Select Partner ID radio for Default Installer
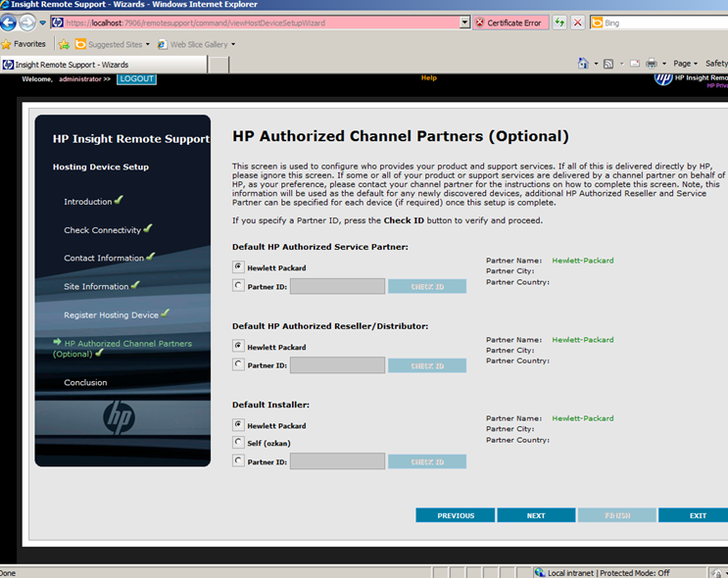Viewport: 728px width, 578px height. (x=238, y=461)
